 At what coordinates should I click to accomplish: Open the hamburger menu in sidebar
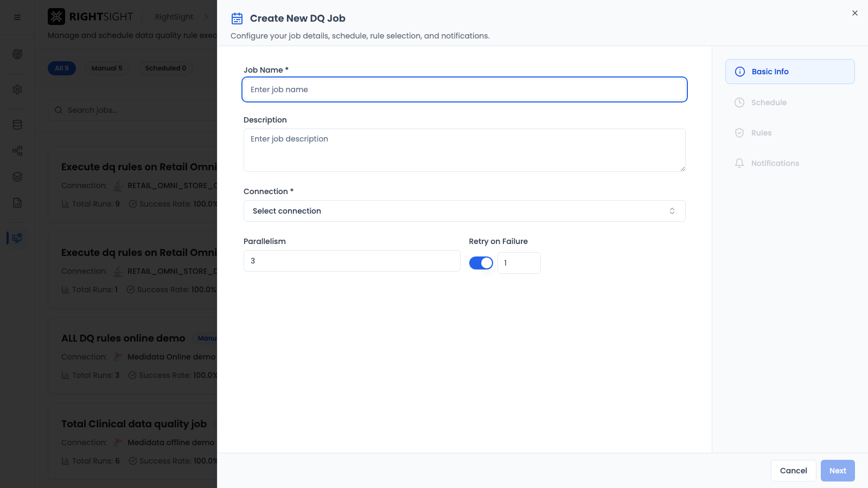pos(17,17)
